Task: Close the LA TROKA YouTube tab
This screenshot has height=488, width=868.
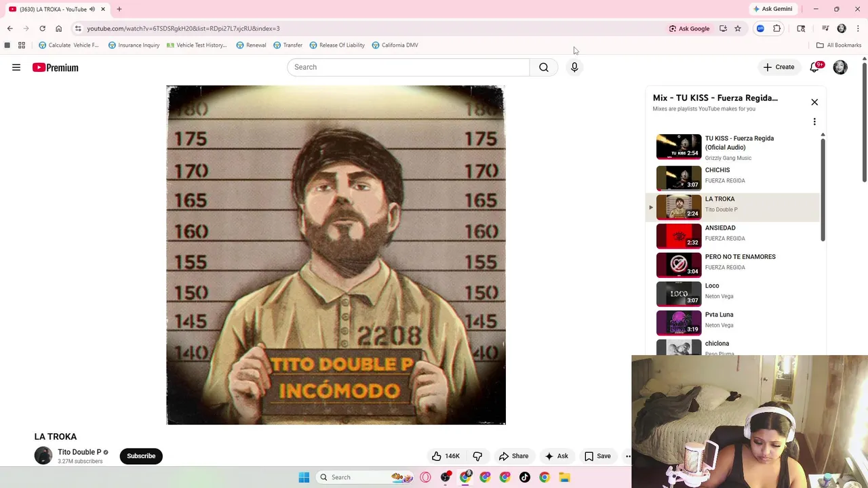Action: (103, 9)
